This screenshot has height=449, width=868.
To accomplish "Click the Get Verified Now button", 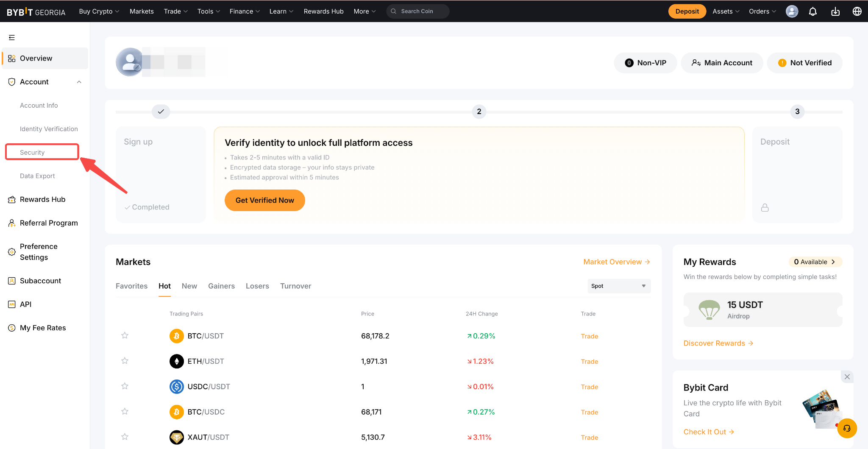I will (x=264, y=200).
